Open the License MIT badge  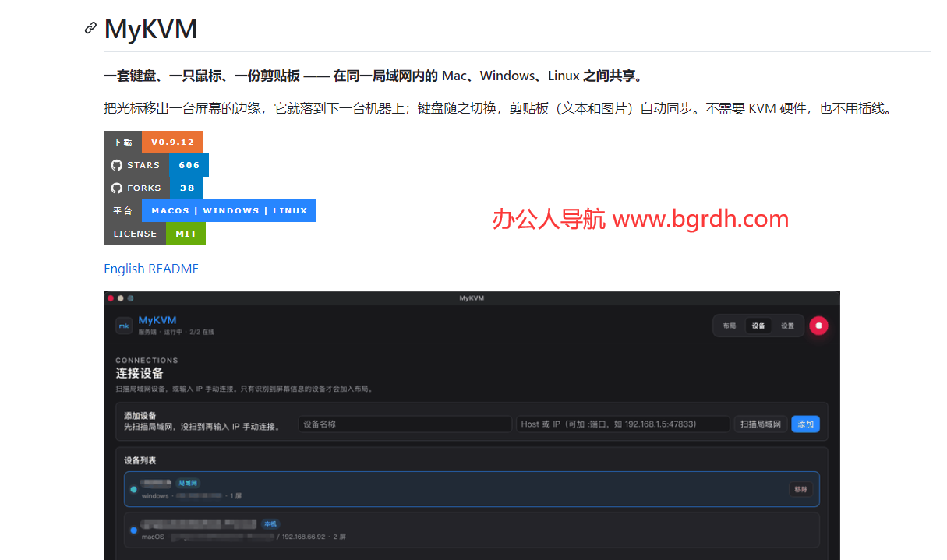click(x=154, y=234)
